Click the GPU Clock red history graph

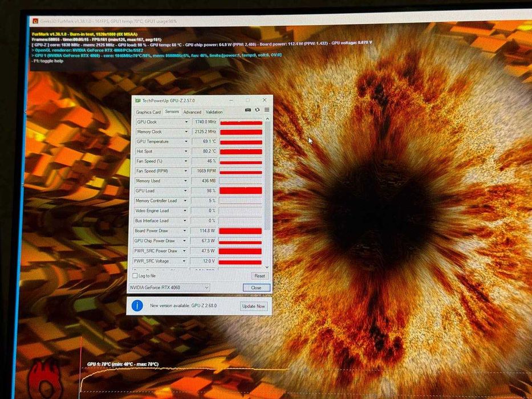point(241,122)
